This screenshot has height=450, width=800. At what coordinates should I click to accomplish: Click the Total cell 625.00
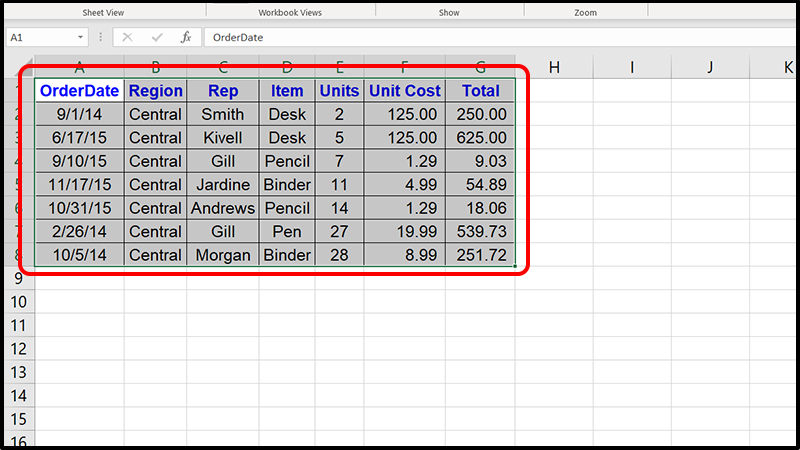coord(481,137)
